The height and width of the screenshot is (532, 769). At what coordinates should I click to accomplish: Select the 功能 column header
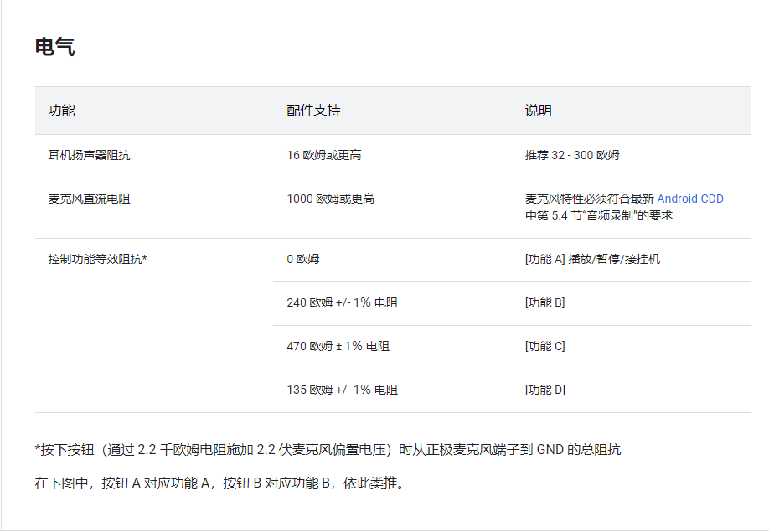tap(62, 111)
